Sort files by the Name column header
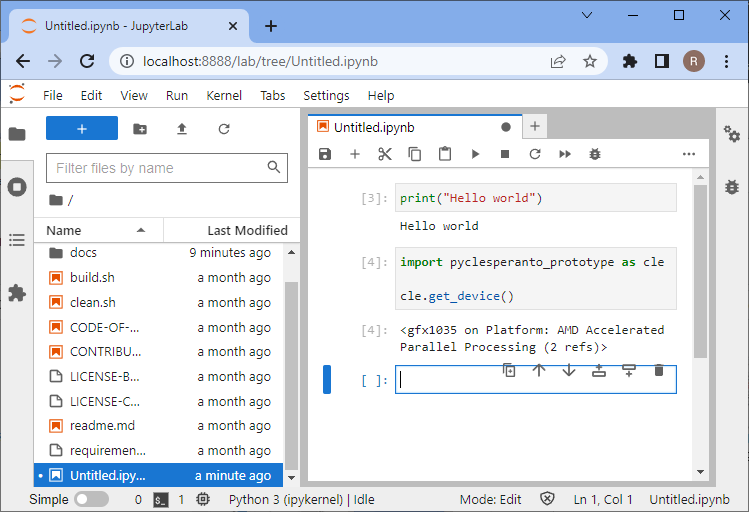Image resolution: width=749 pixels, height=512 pixels. click(64, 230)
